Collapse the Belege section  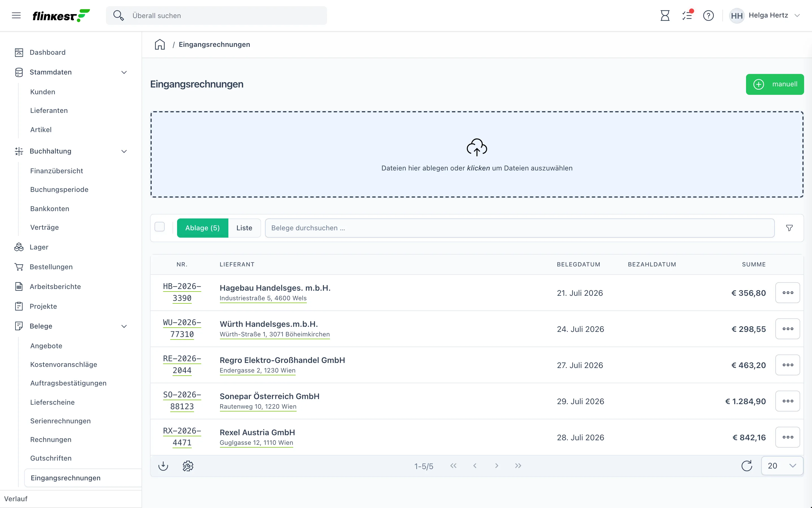[124, 326]
